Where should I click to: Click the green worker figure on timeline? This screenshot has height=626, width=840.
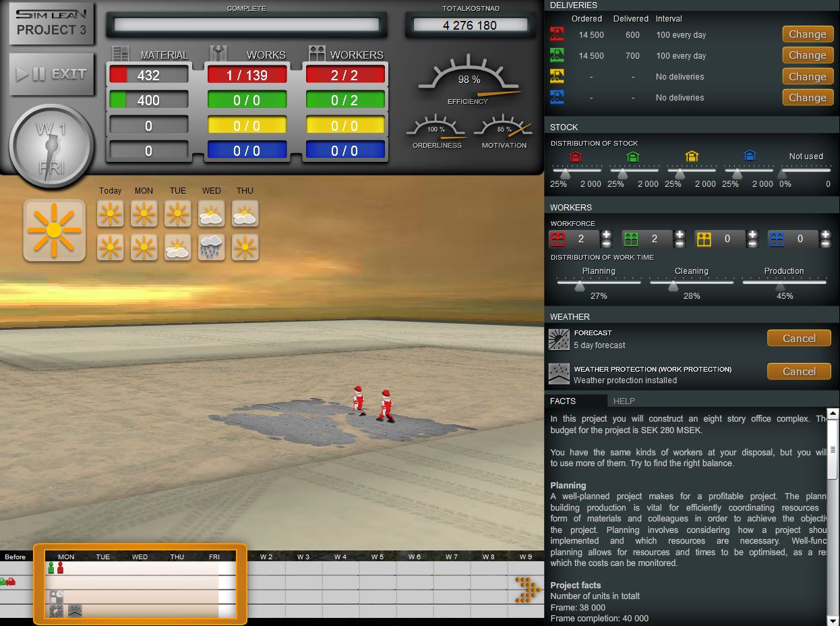pyautogui.click(x=51, y=568)
